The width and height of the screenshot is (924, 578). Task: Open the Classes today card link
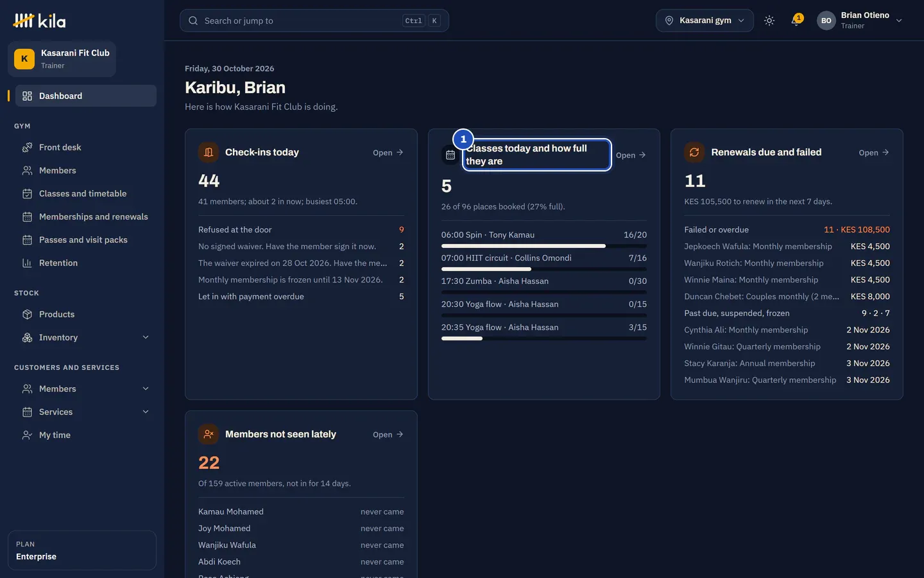(631, 155)
